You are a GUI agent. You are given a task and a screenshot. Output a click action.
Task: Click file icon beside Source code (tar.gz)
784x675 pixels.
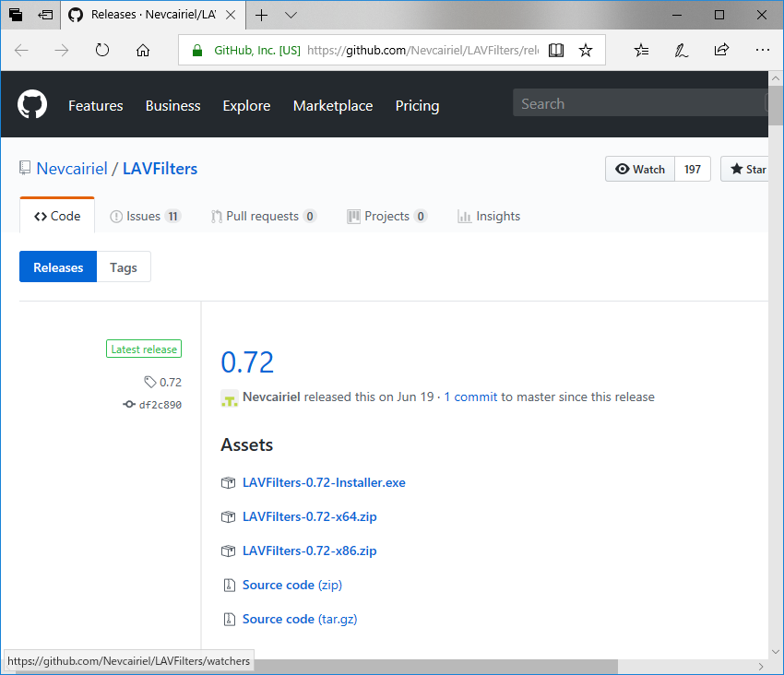(229, 619)
